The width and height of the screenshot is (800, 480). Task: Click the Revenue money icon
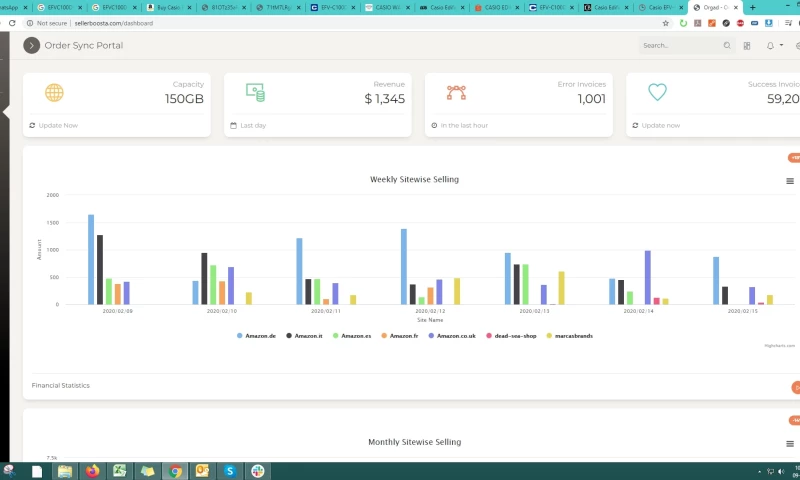255,92
